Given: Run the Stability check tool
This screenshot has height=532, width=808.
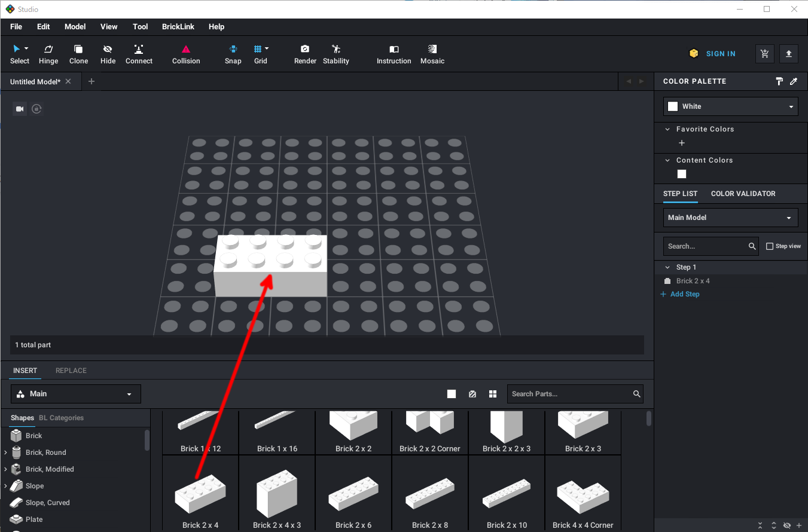Looking at the screenshot, I should [336, 54].
